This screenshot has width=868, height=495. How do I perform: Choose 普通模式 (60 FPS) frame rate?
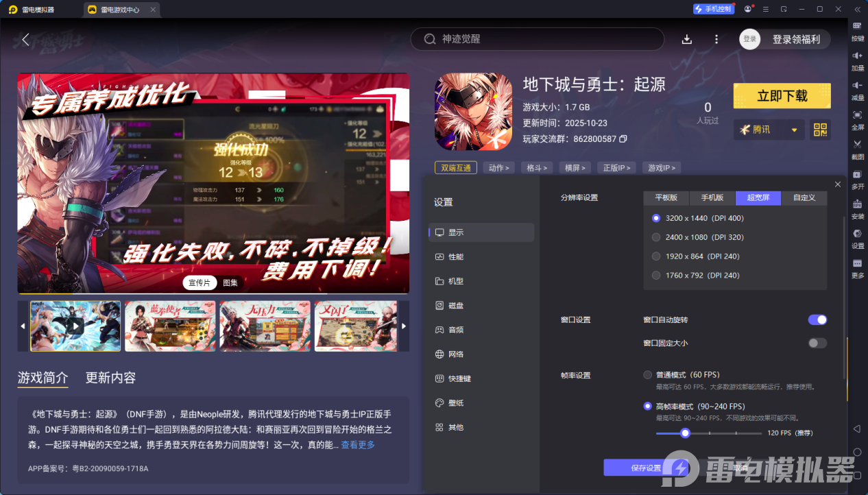647,375
